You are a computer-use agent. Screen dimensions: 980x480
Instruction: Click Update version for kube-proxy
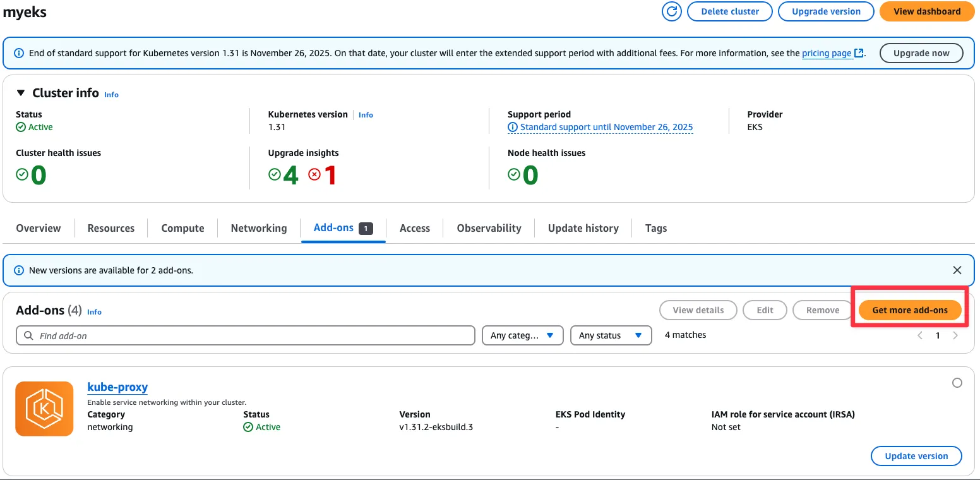(916, 456)
